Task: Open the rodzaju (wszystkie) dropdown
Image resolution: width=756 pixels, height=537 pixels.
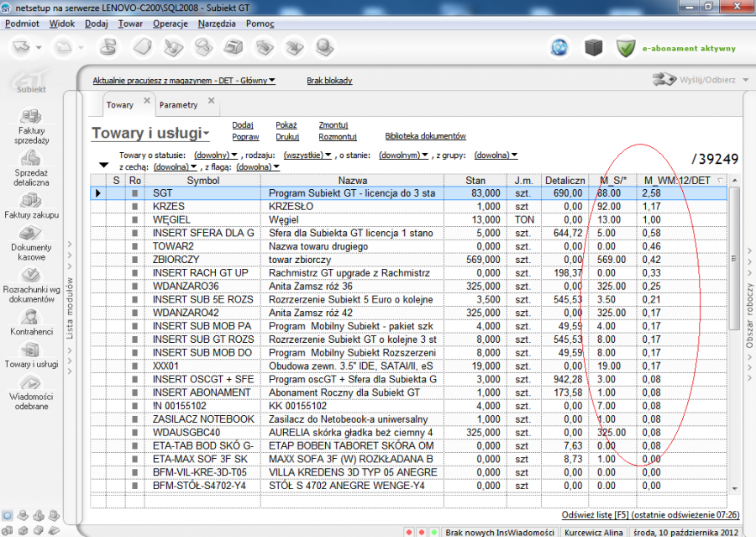Action: point(307,155)
